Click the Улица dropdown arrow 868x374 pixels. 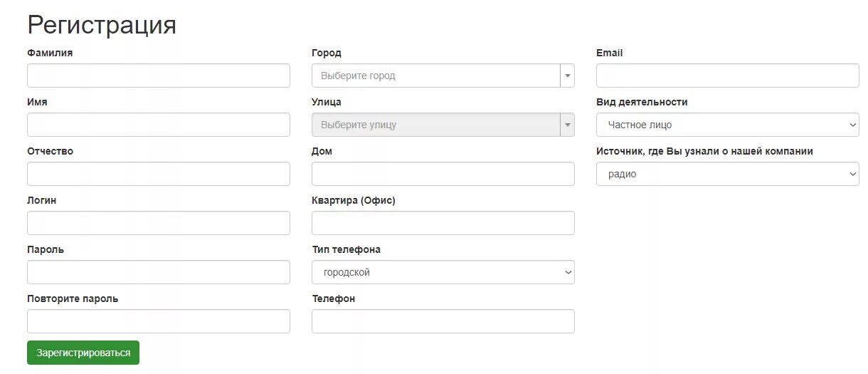pos(567,125)
